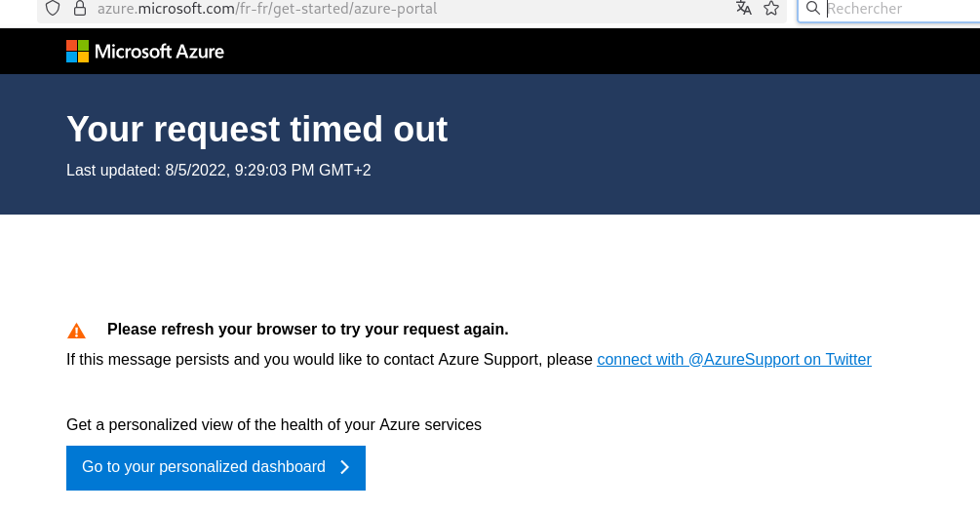Click the If this message persists text
The height and width of the screenshot is (512, 980).
[329, 359]
